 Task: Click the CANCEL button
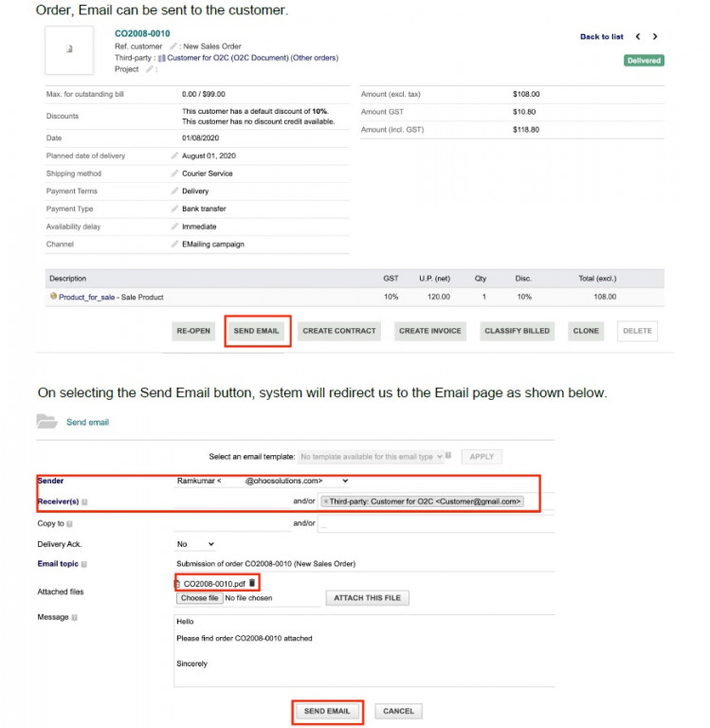pyautogui.click(x=398, y=711)
